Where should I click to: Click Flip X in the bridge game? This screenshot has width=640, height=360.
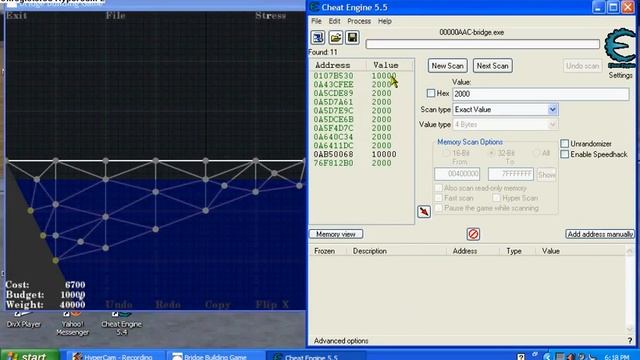point(272,304)
